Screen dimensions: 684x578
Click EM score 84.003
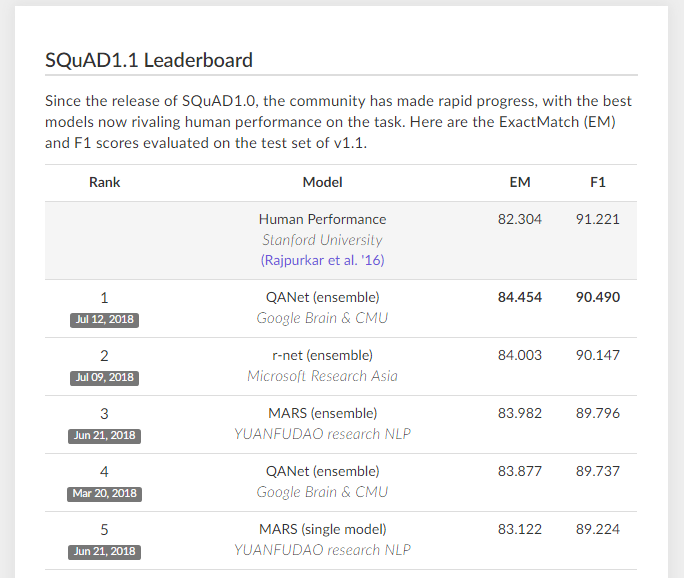pyautogui.click(x=520, y=356)
